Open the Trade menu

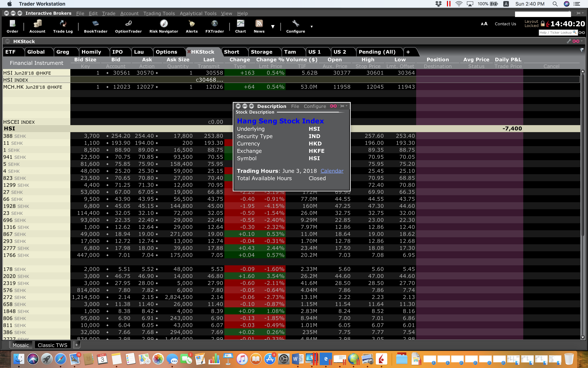click(x=109, y=13)
